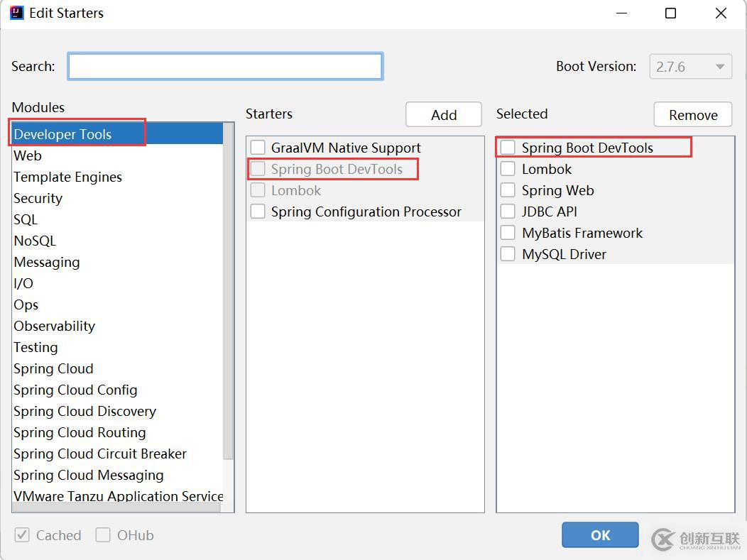747x560 pixels.
Task: Open the Boot Version dropdown
Action: pos(690,67)
